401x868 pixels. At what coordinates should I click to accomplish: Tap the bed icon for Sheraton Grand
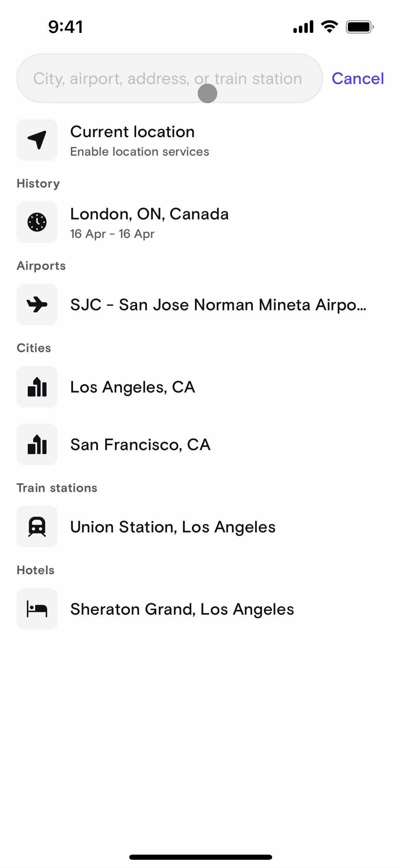click(x=37, y=609)
